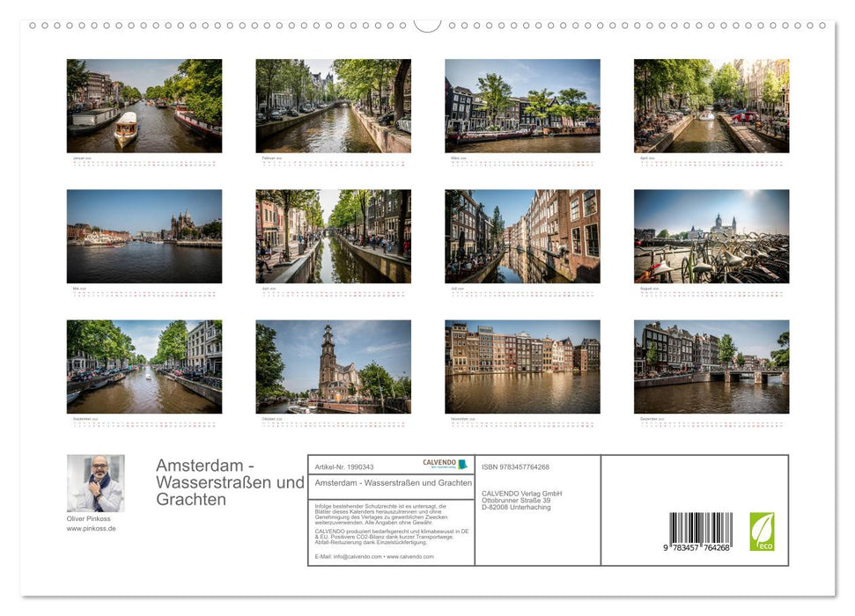Click the Dezember canal bridge thumbnail
This screenshot has height=616, width=855.
pyautogui.click(x=711, y=365)
